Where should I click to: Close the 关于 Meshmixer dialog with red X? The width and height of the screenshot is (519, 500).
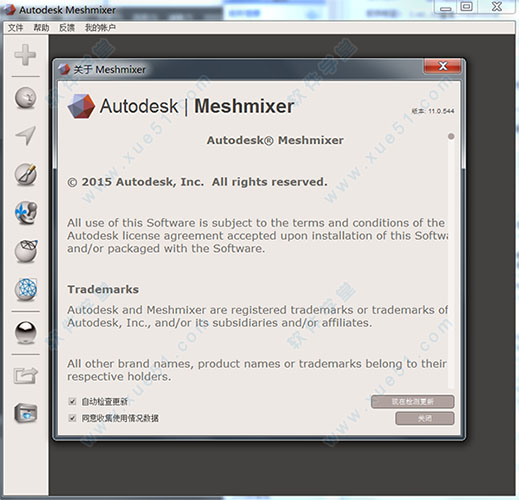(443, 66)
